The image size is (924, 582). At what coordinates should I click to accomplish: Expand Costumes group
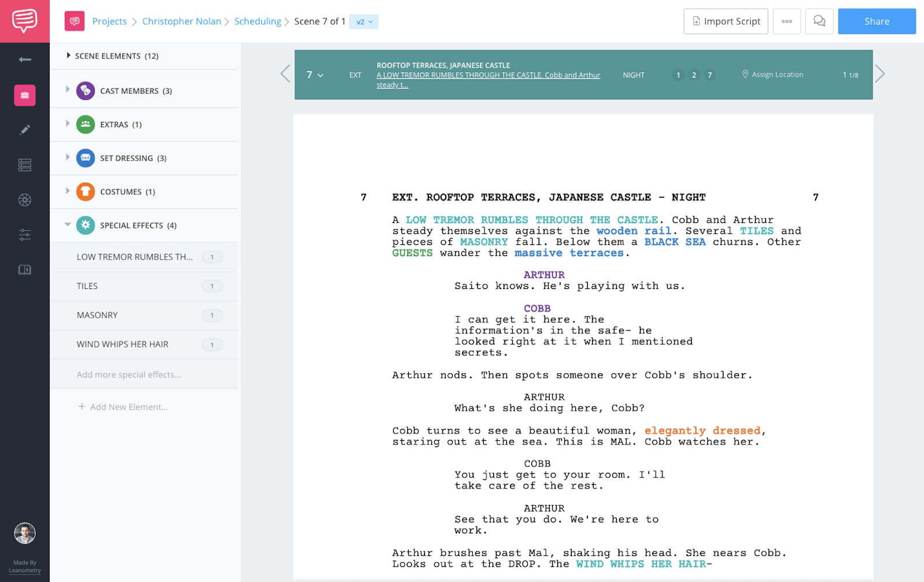68,190
